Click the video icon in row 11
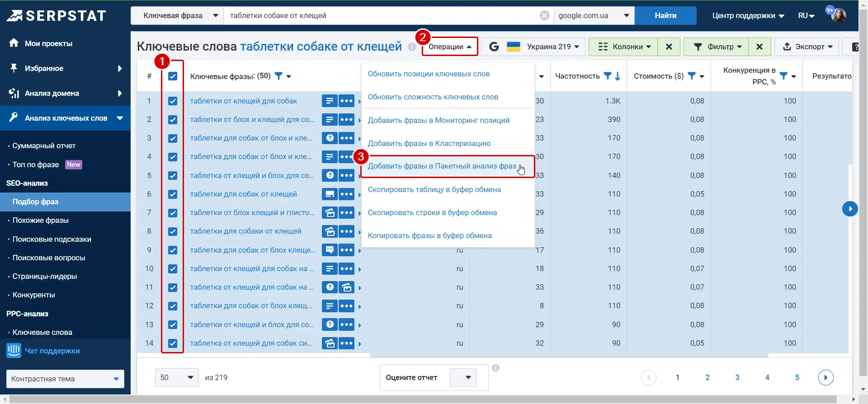The height and width of the screenshot is (404, 868). [x=346, y=287]
